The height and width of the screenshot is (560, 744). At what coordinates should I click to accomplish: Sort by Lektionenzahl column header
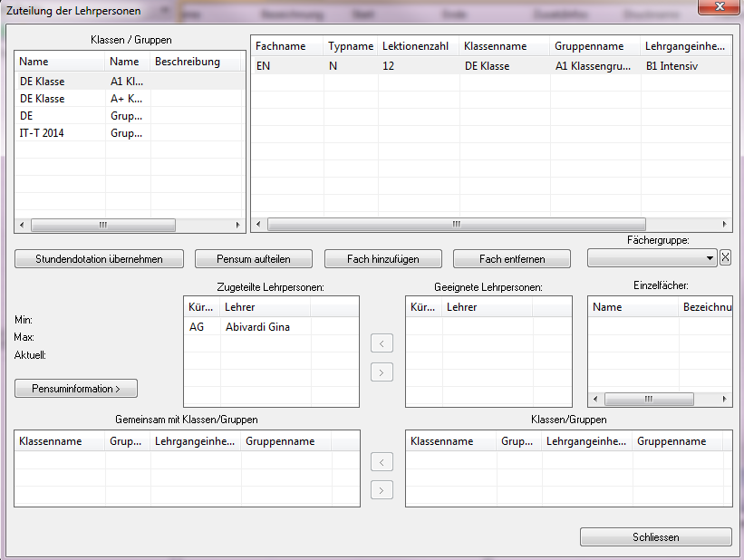point(416,45)
